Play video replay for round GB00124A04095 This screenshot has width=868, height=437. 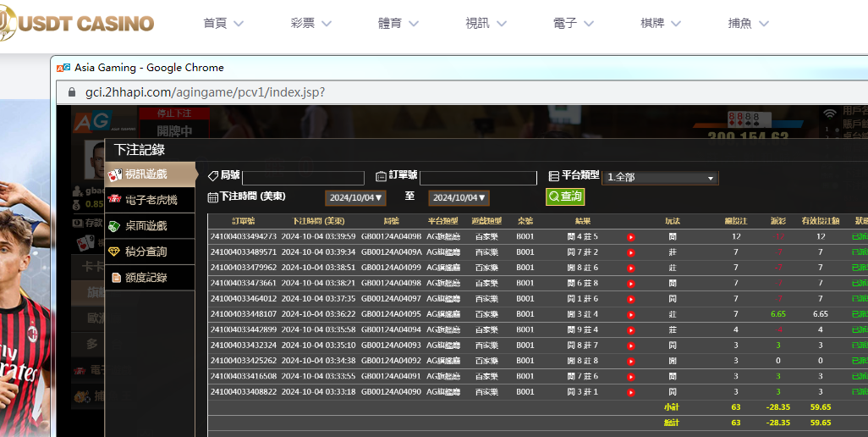pos(631,314)
